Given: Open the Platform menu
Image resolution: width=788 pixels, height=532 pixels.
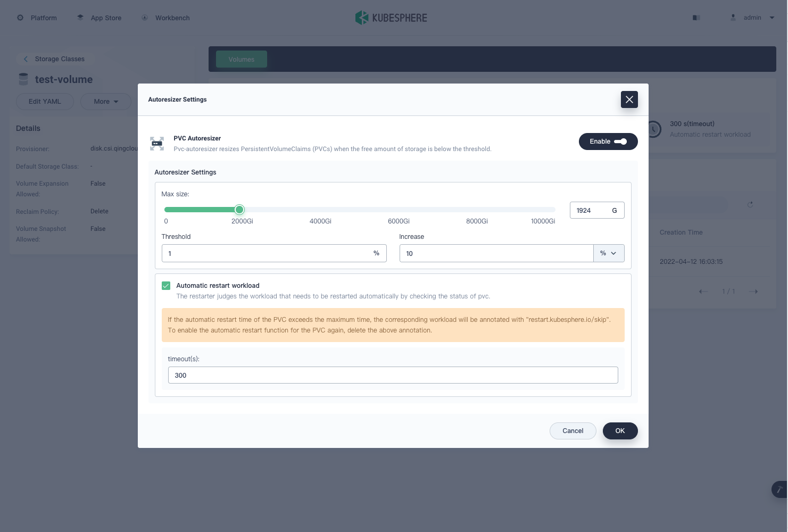Looking at the screenshot, I should [x=36, y=18].
